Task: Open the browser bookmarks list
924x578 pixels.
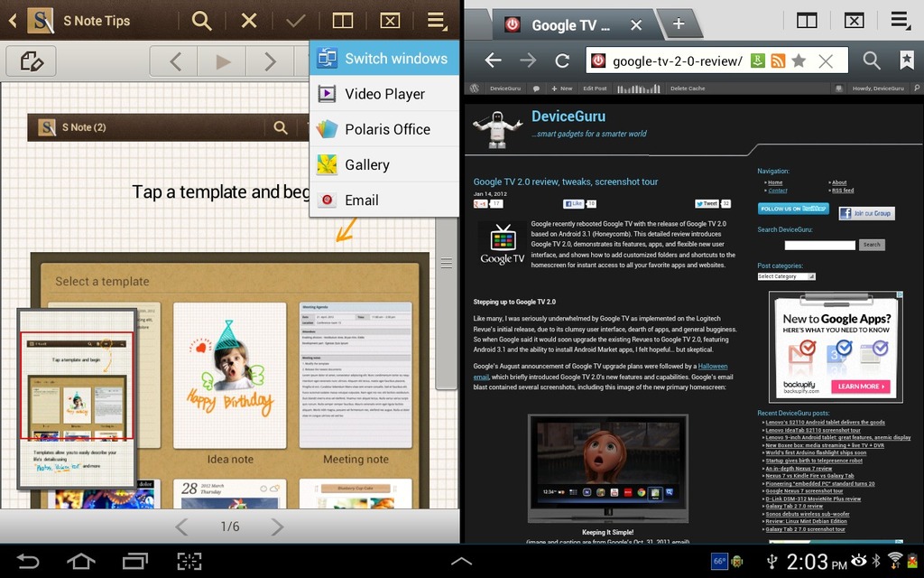Action: click(907, 61)
